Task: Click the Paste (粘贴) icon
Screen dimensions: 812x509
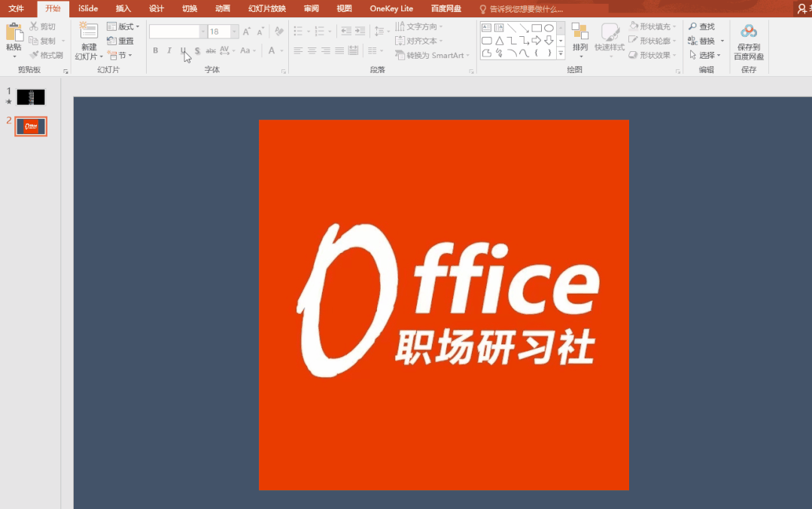Action: tap(14, 32)
